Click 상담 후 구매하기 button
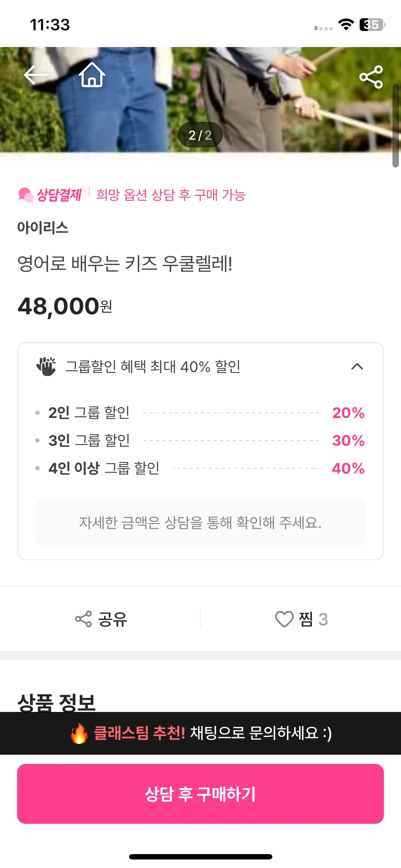 [200, 794]
